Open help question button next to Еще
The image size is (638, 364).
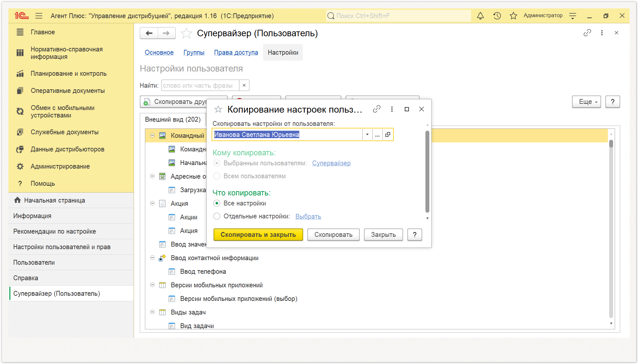612,102
